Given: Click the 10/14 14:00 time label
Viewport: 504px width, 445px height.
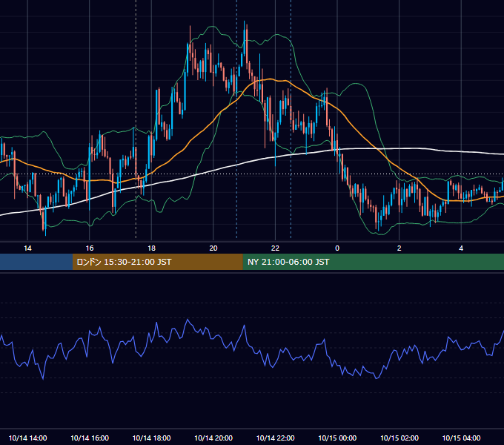Looking at the screenshot, I should pos(27,438).
